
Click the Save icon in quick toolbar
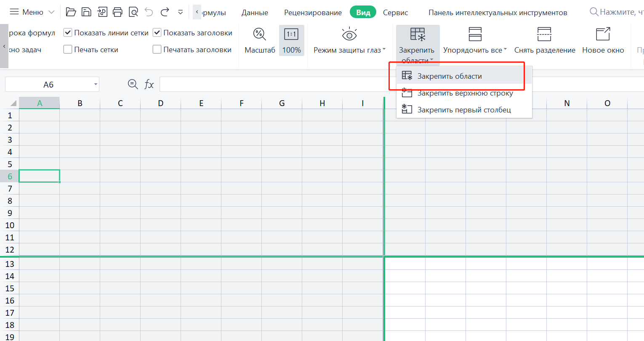86,12
